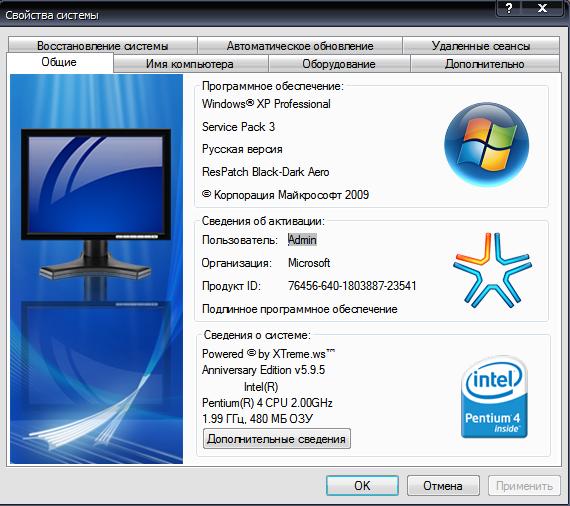Image resolution: width=570 pixels, height=506 pixels.
Task: Close the Свойства системы dialog
Action: pos(542,8)
